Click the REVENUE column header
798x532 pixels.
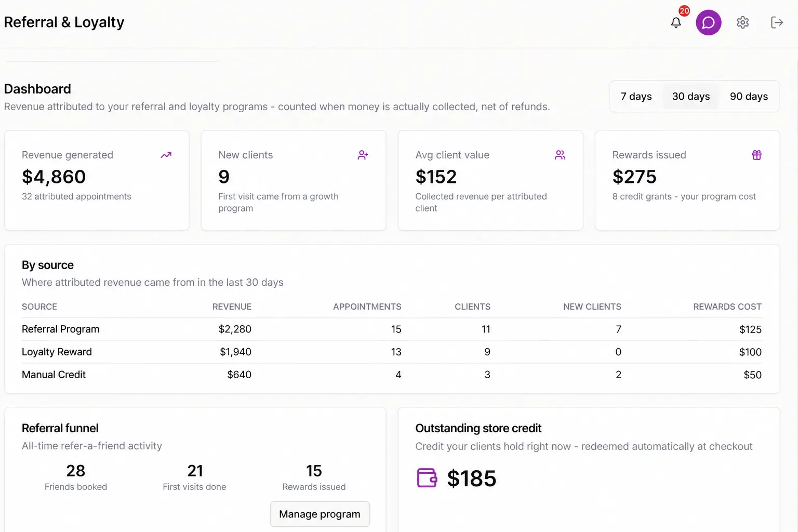click(232, 307)
